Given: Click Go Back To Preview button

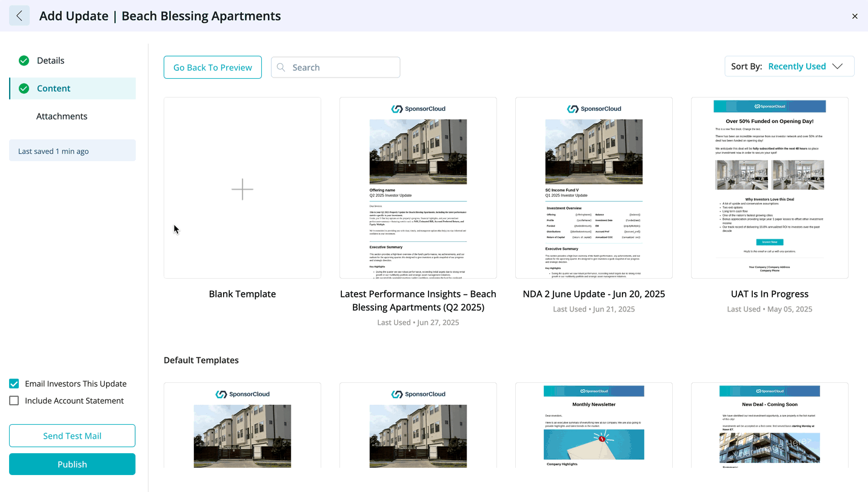Looking at the screenshot, I should [x=213, y=67].
